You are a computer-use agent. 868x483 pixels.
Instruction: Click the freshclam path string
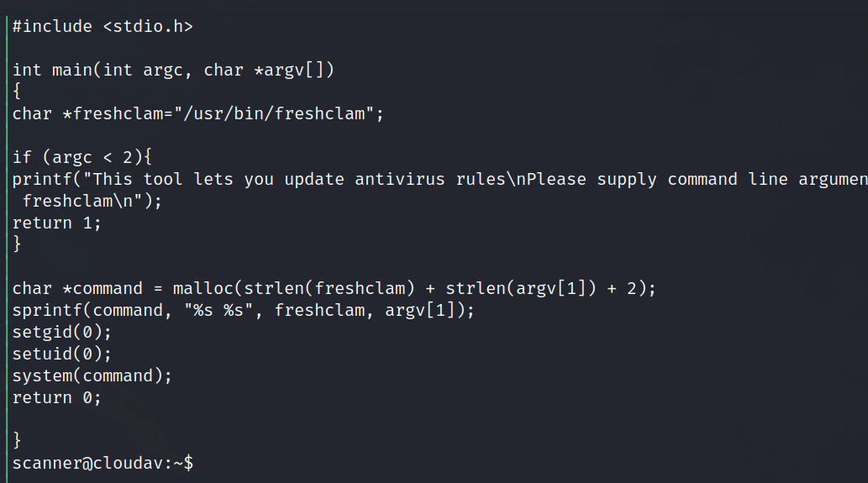point(276,113)
